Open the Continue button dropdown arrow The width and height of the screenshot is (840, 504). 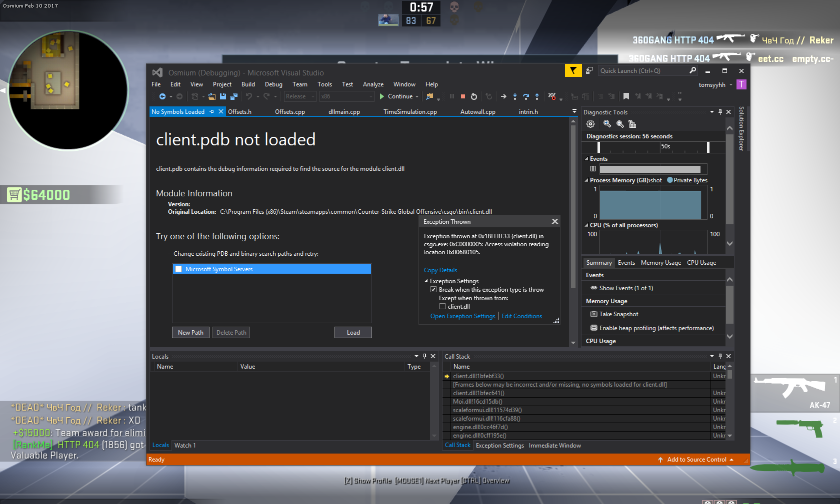click(x=417, y=96)
